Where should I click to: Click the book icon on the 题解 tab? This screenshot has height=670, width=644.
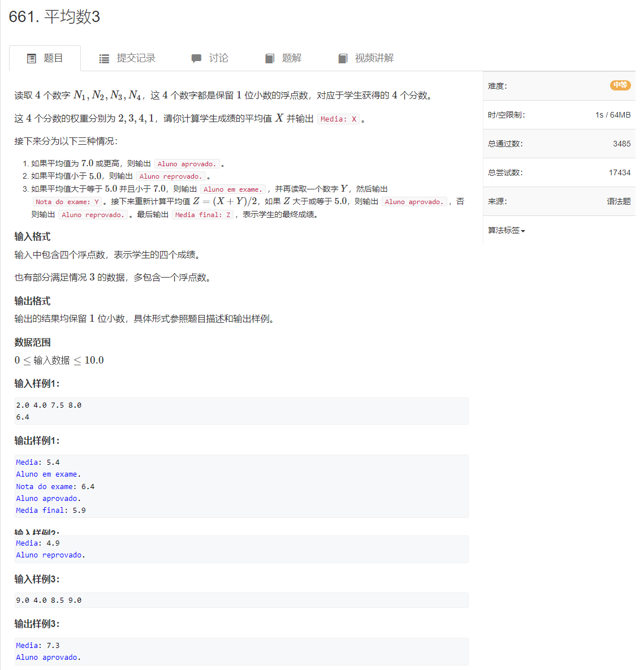270,58
